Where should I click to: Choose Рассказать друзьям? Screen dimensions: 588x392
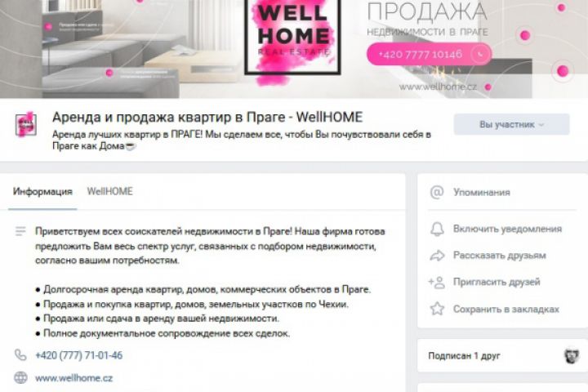pos(500,256)
